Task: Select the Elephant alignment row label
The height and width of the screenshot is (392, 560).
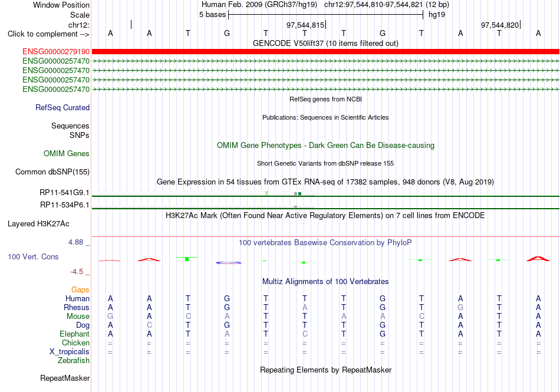Action: click(74, 334)
